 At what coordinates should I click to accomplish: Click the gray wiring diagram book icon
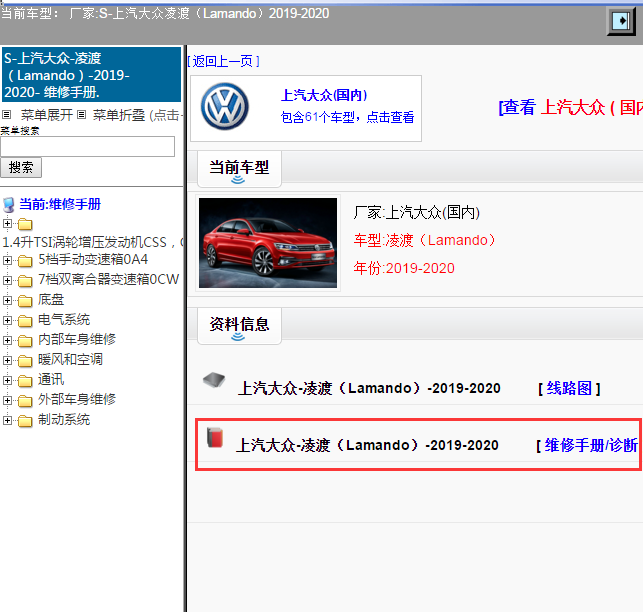point(214,379)
